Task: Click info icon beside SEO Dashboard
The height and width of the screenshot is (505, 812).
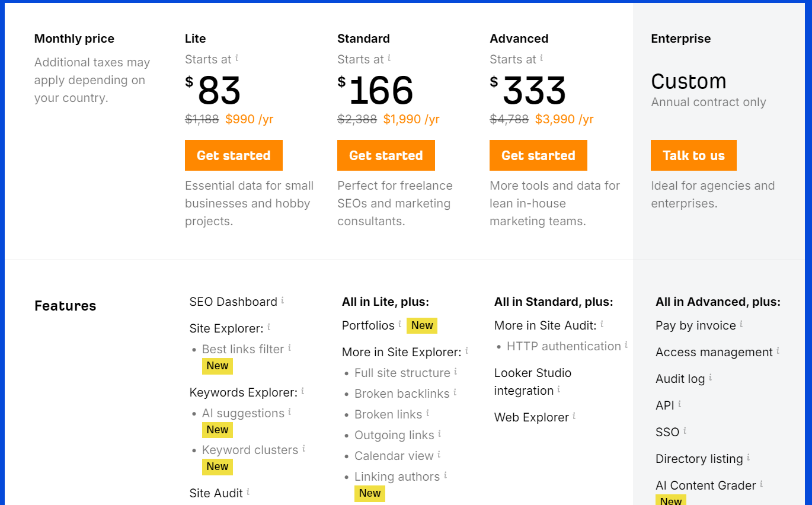Action: pyautogui.click(x=283, y=301)
